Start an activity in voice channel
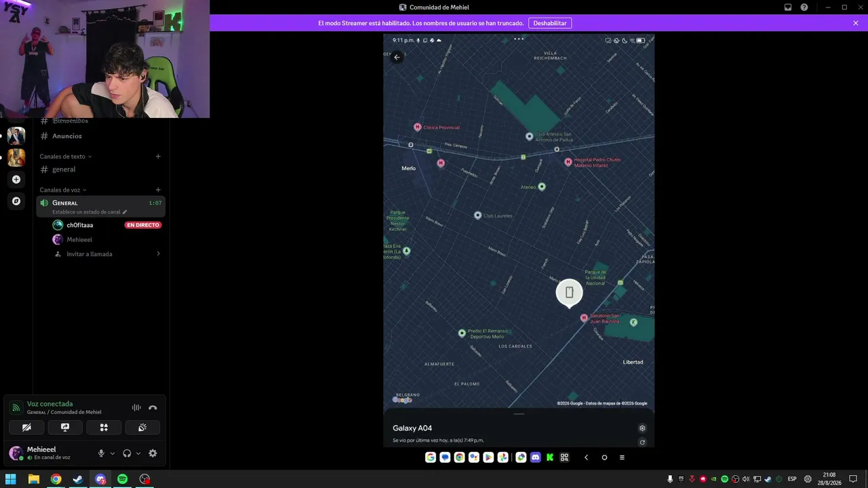The image size is (868, 488). 104,428
